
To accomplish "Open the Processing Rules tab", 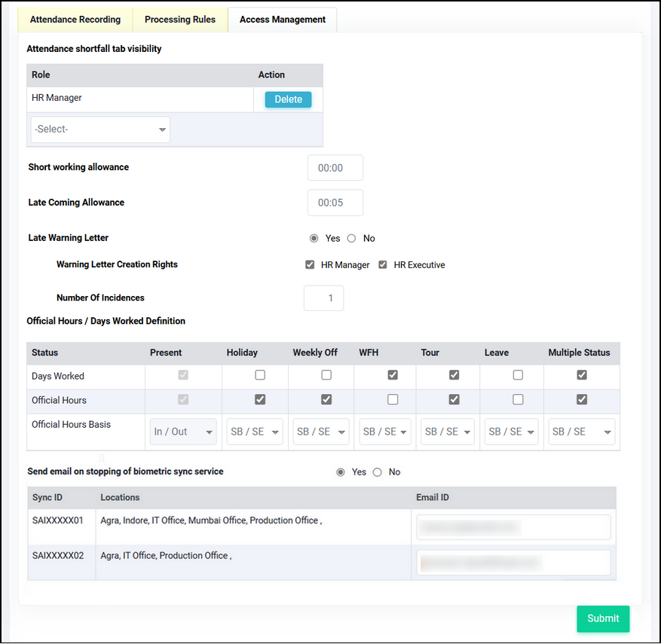I will (x=180, y=20).
